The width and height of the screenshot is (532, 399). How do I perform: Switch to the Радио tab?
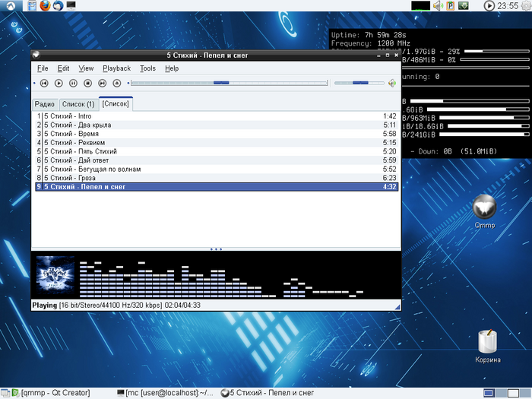45,104
